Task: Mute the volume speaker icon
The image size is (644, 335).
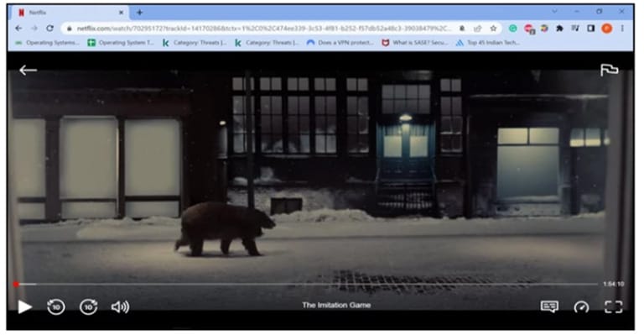Action: click(120, 306)
